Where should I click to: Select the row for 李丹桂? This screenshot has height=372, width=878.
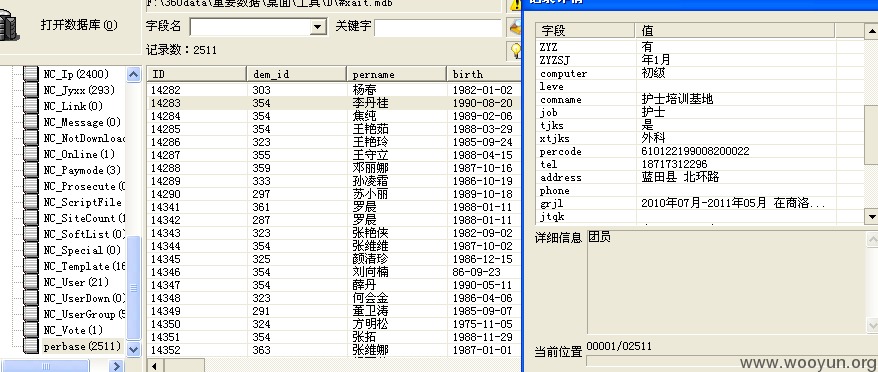pyautogui.click(x=333, y=103)
